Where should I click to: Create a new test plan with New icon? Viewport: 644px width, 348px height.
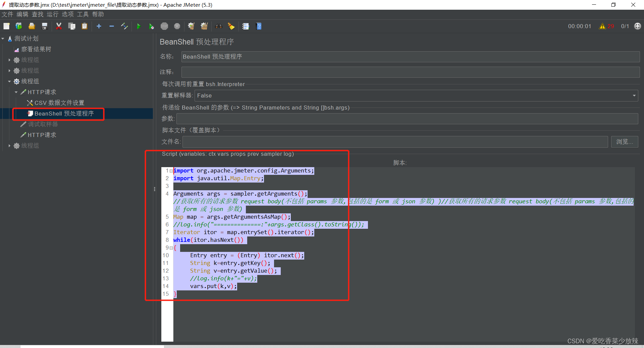6,26
